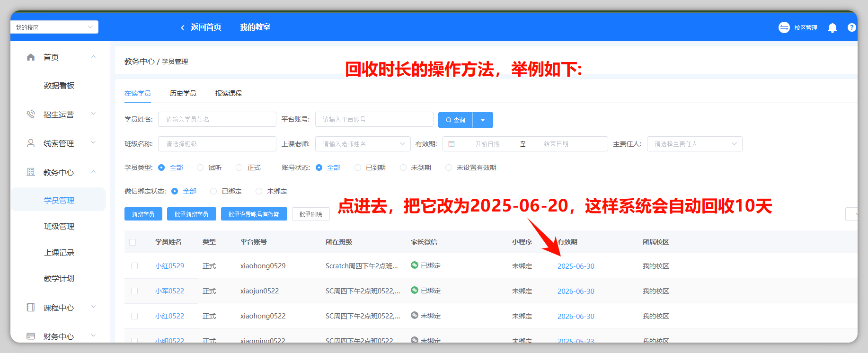Screen dimensions: 868x353
Task: Select the 已到期 account status radio
Action: coord(358,168)
